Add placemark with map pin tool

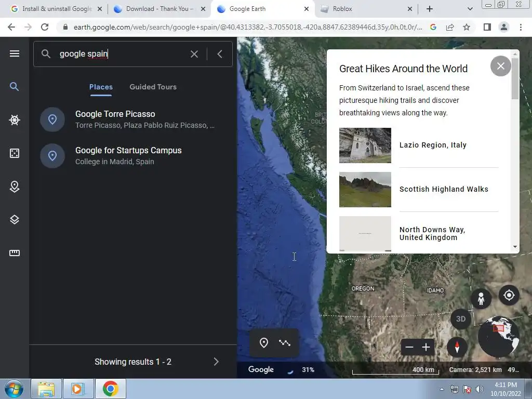pos(263,343)
